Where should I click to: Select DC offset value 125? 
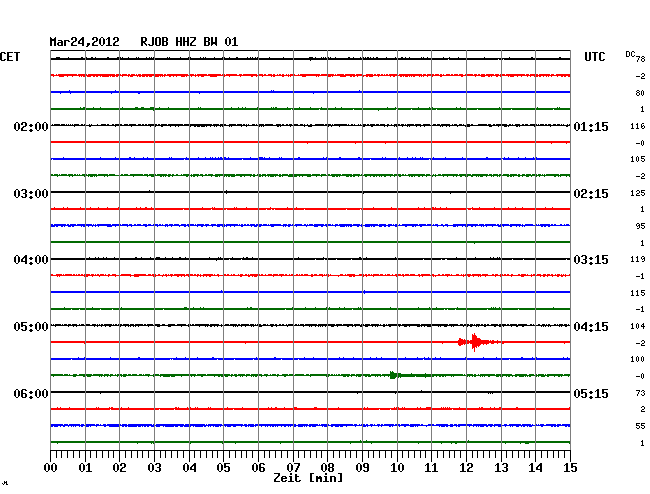point(638,193)
